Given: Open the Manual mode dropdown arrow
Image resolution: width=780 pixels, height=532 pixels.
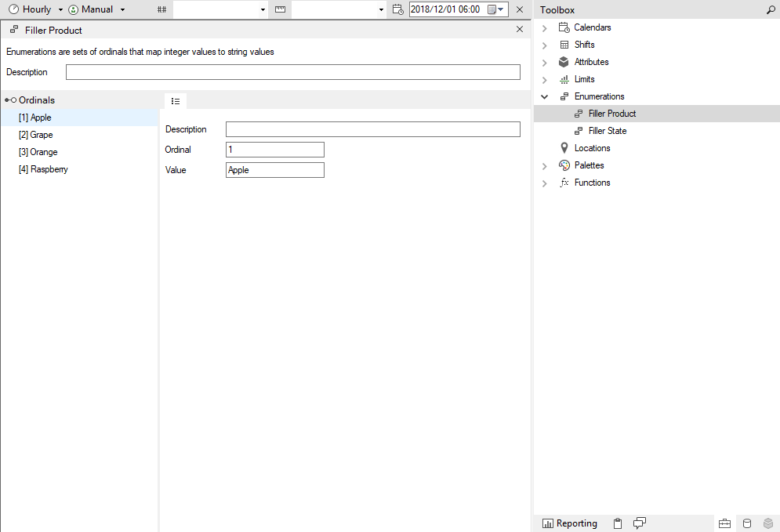Looking at the screenshot, I should click(x=122, y=10).
